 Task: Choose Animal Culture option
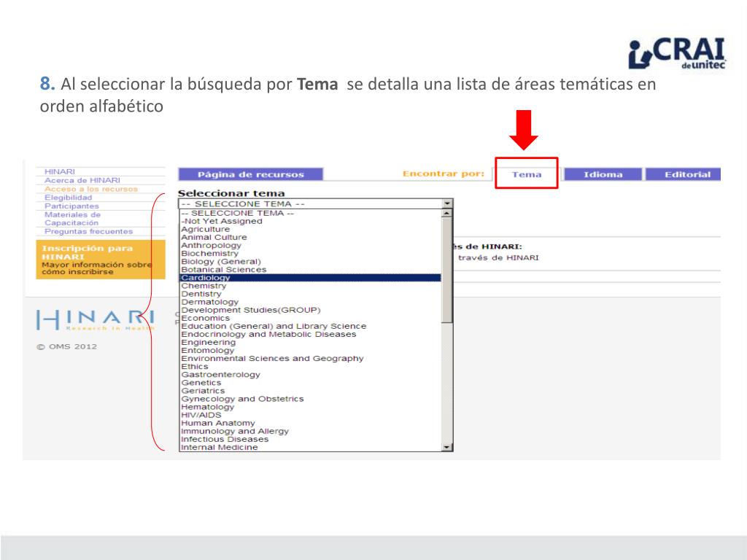311,238
